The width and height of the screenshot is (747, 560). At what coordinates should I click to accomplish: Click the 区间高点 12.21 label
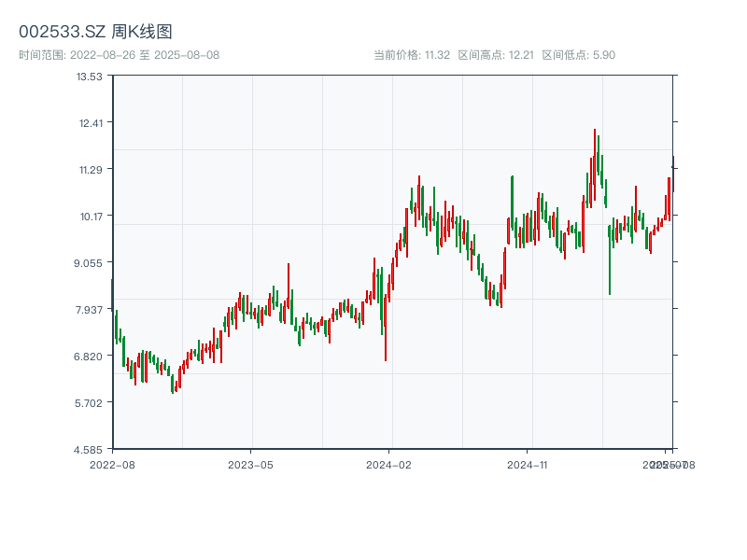tap(496, 55)
